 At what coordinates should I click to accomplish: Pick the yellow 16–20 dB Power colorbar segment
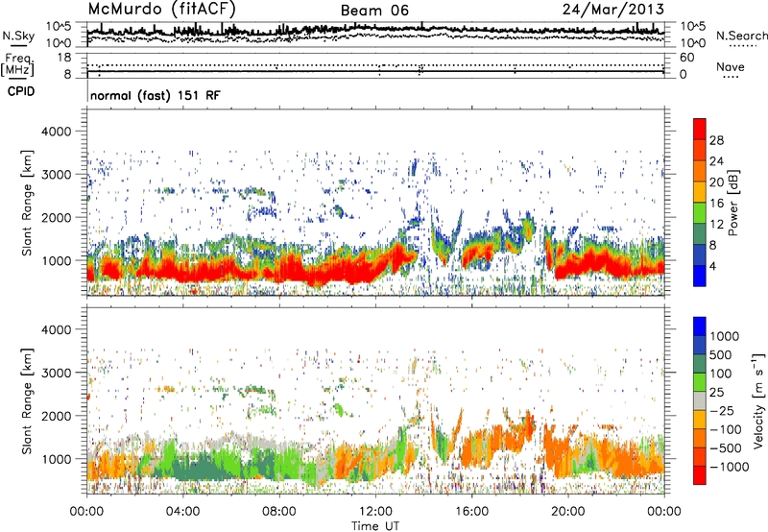point(700,191)
